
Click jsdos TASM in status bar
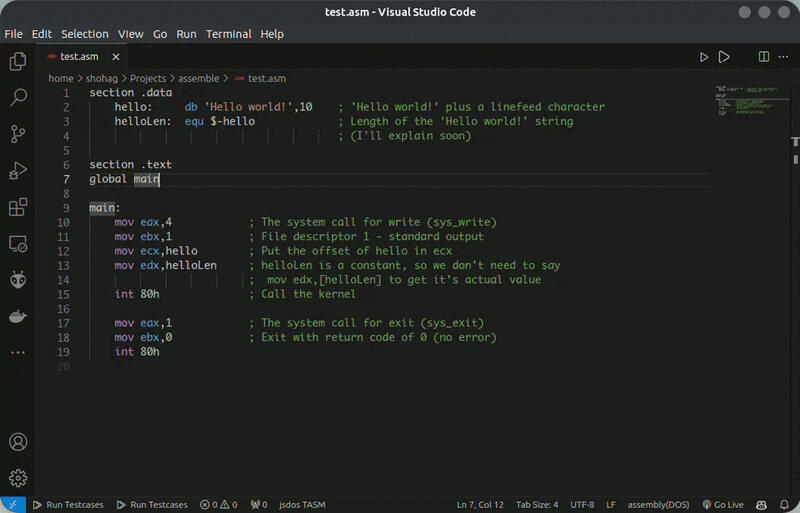tap(302, 504)
